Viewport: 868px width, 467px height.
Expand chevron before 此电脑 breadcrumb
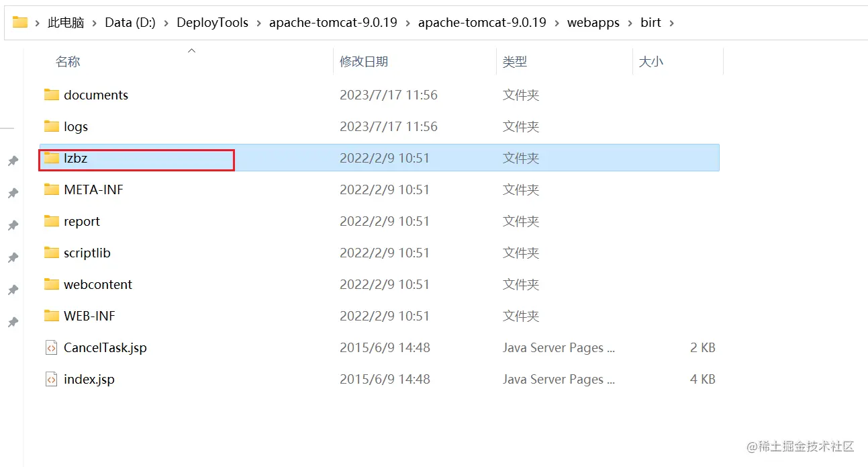38,23
